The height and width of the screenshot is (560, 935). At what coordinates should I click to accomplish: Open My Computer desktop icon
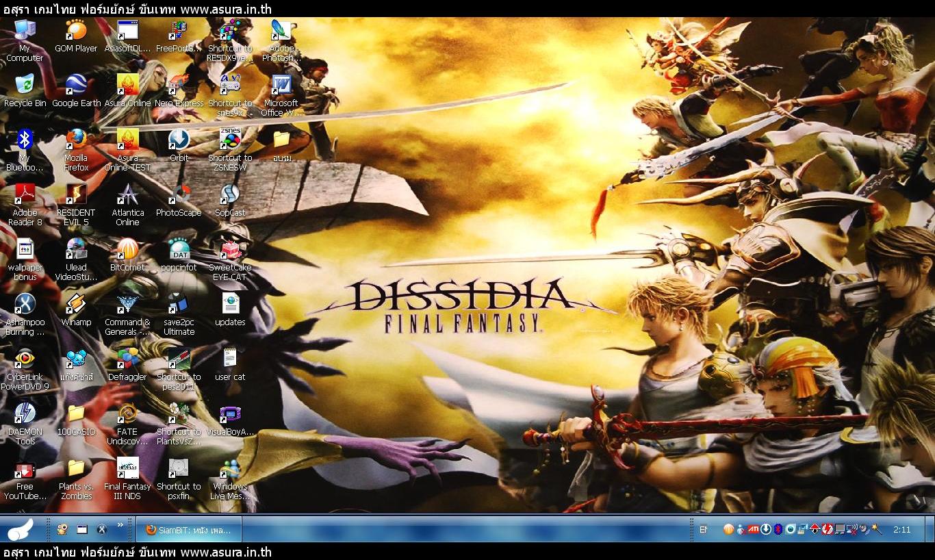click(25, 41)
